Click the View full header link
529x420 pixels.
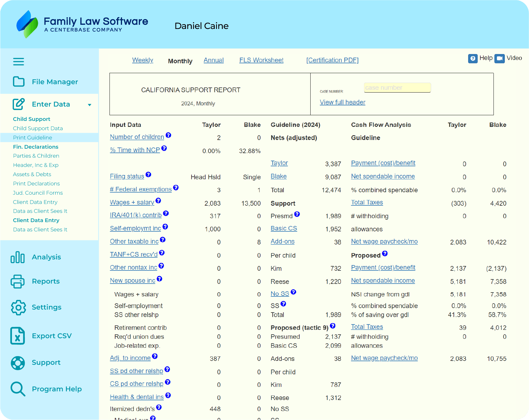pyautogui.click(x=343, y=102)
